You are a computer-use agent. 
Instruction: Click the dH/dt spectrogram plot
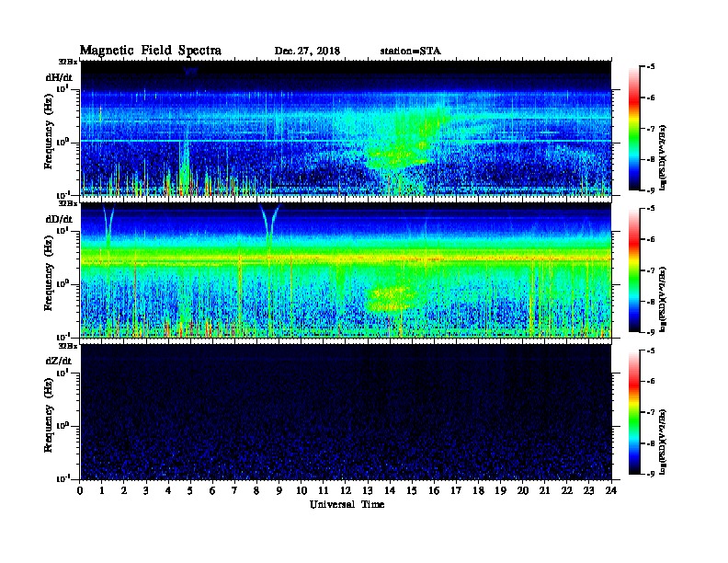point(346,128)
